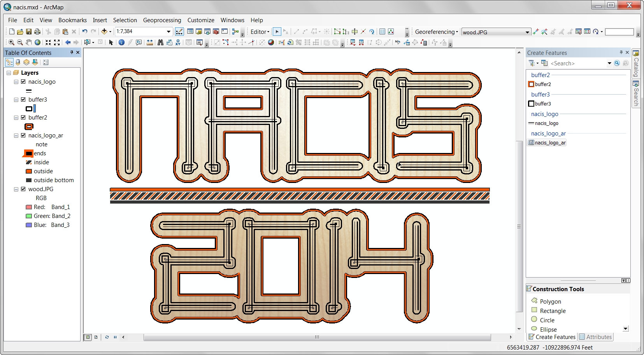This screenshot has width=644, height=355.
Task: Select the Select Elements arrow tool
Action: 111,42
